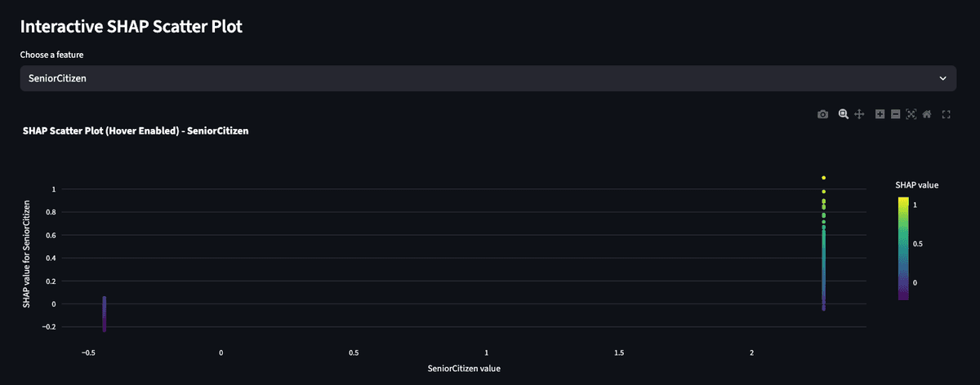Click the Zoom out minus icon
980x385 pixels.
[x=895, y=114]
